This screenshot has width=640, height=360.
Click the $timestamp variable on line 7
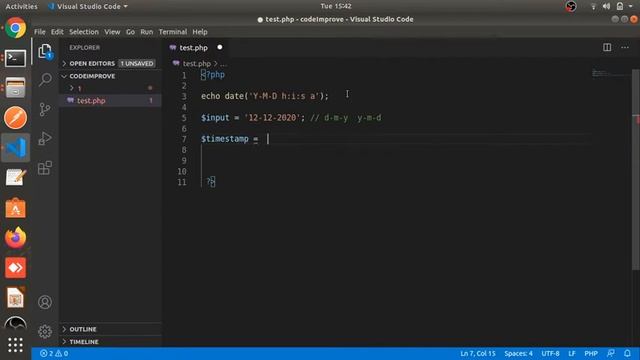[x=224, y=139]
